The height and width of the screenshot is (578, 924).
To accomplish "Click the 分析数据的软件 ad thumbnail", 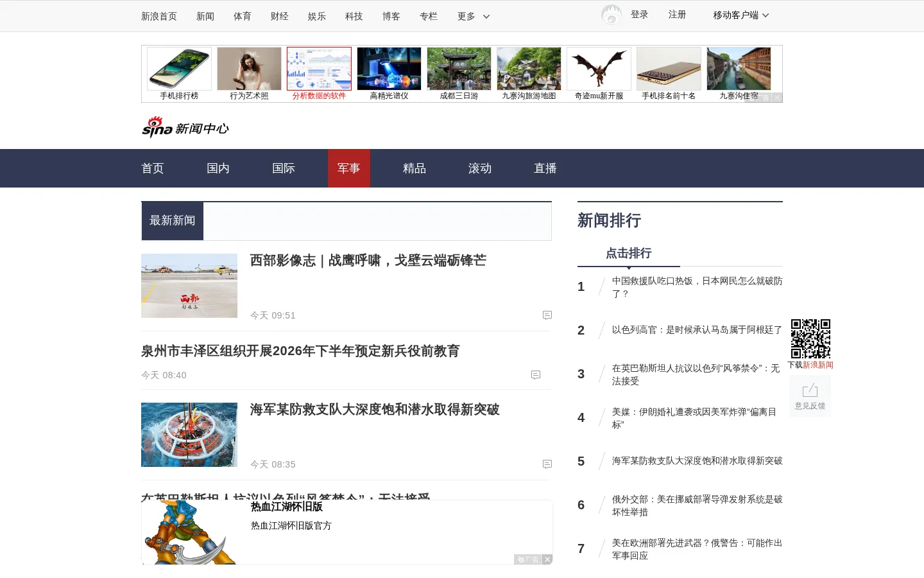I will coord(319,69).
